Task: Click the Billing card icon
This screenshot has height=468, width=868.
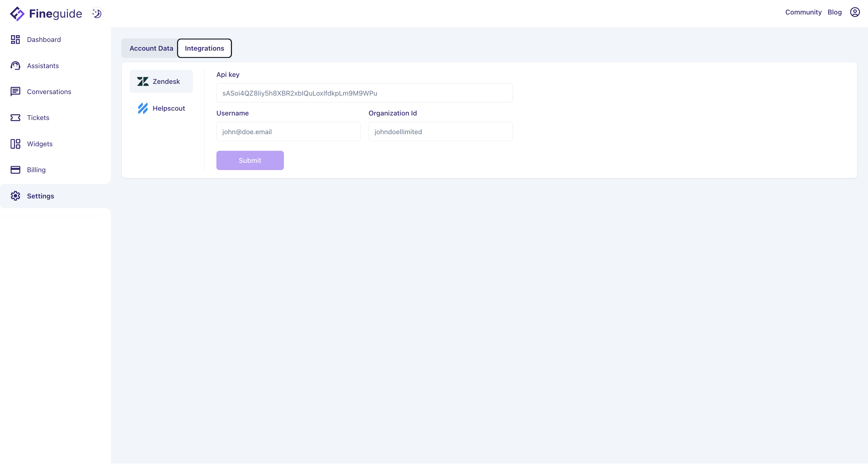Action: pyautogui.click(x=15, y=170)
